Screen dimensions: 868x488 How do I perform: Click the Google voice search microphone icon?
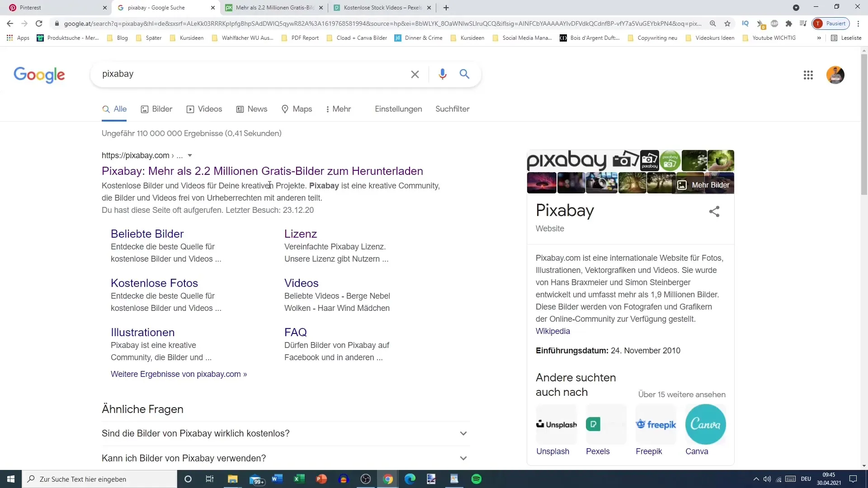coord(442,74)
